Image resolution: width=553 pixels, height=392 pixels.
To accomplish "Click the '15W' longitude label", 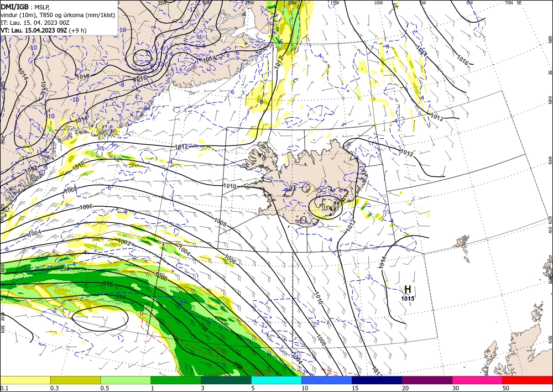I will [x=335, y=3].
